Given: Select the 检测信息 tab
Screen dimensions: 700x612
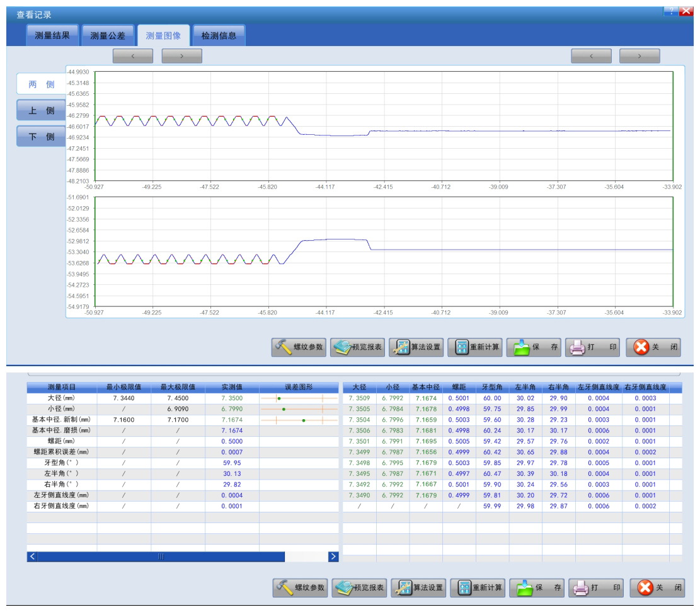Looking at the screenshot, I should coord(219,35).
